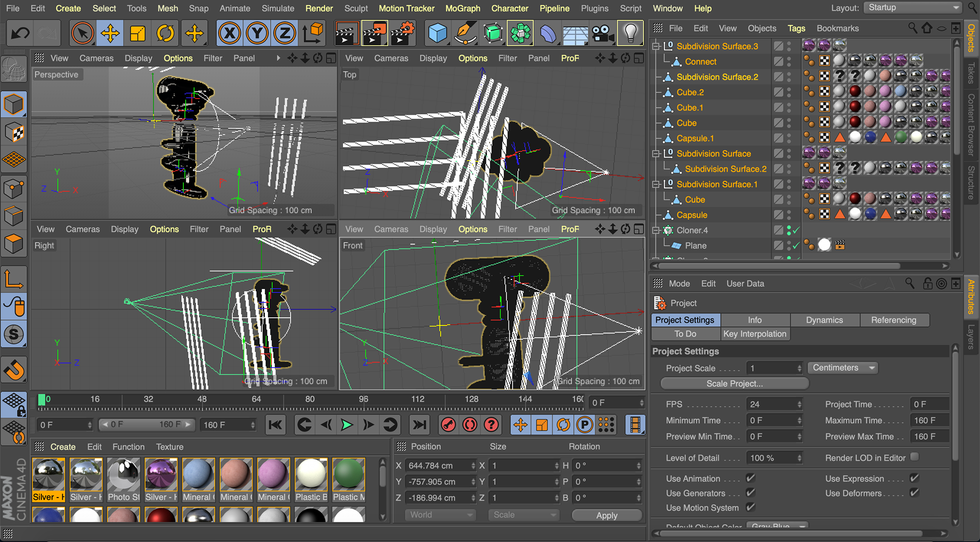Image resolution: width=980 pixels, height=542 pixels.
Task: Click the Undo arrow icon
Action: (20, 34)
